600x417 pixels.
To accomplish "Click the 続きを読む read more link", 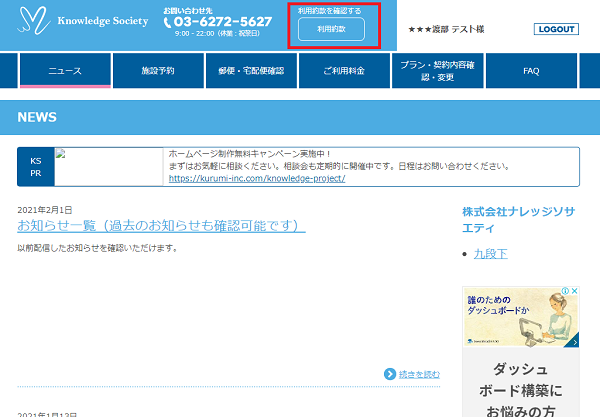I will coord(418,374).
